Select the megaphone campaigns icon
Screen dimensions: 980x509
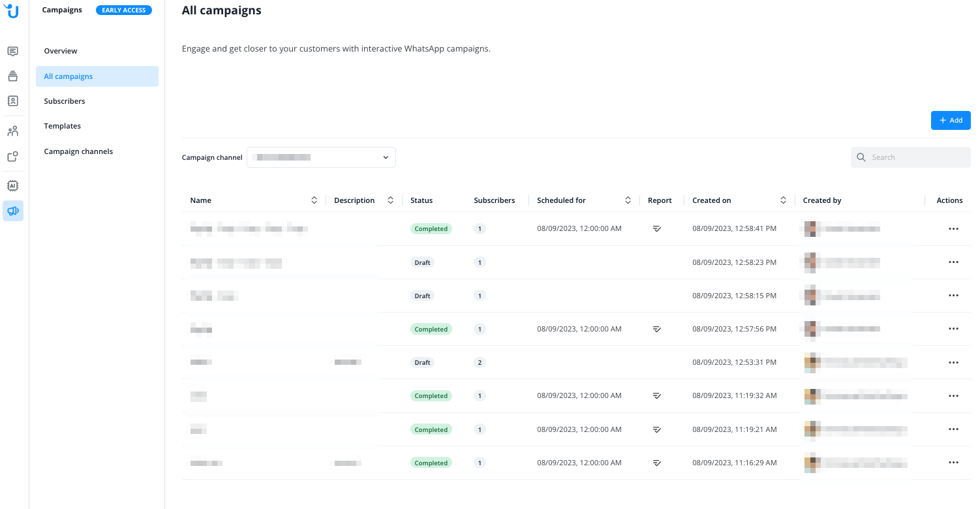12,211
